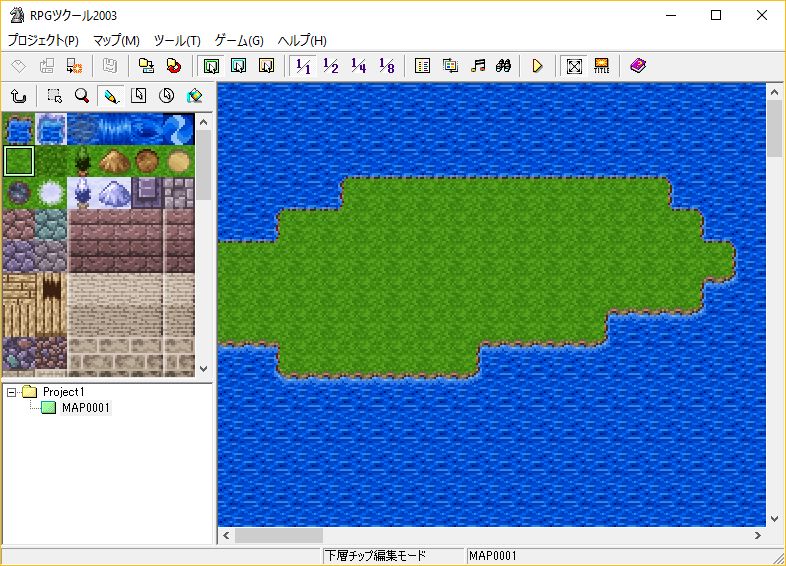Image resolution: width=786 pixels, height=566 pixels.
Task: Pick the white snowy bush tile
Action: point(51,194)
